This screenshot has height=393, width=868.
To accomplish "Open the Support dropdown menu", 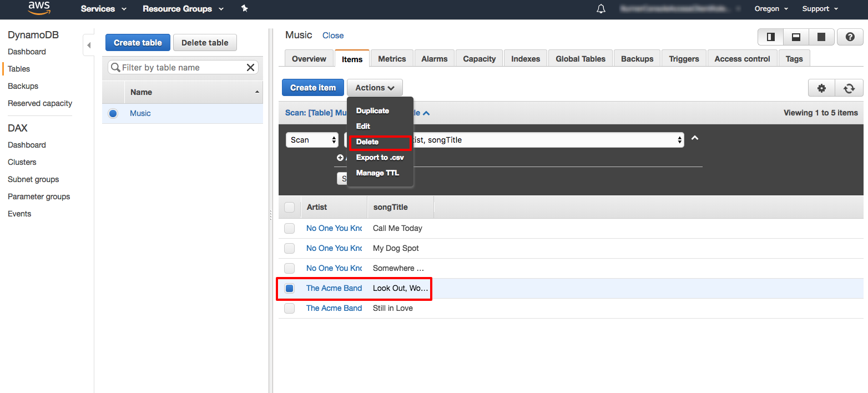I will coord(820,9).
